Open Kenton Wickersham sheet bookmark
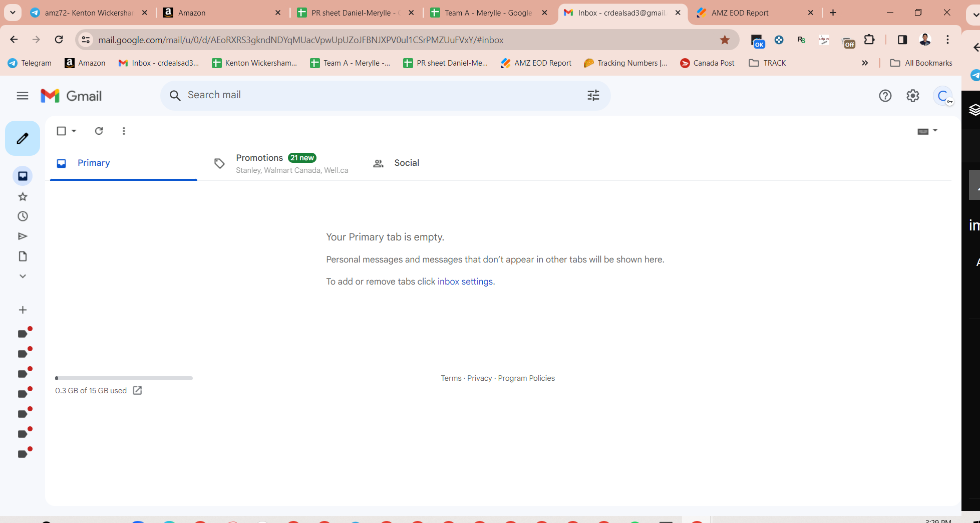Viewport: 980px width, 523px height. point(254,63)
